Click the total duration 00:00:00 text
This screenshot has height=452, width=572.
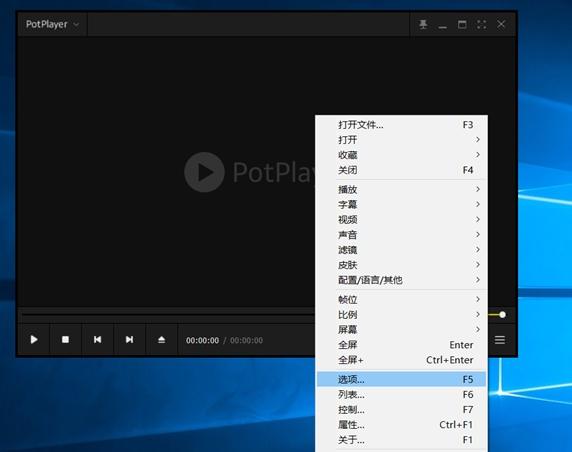(246, 340)
